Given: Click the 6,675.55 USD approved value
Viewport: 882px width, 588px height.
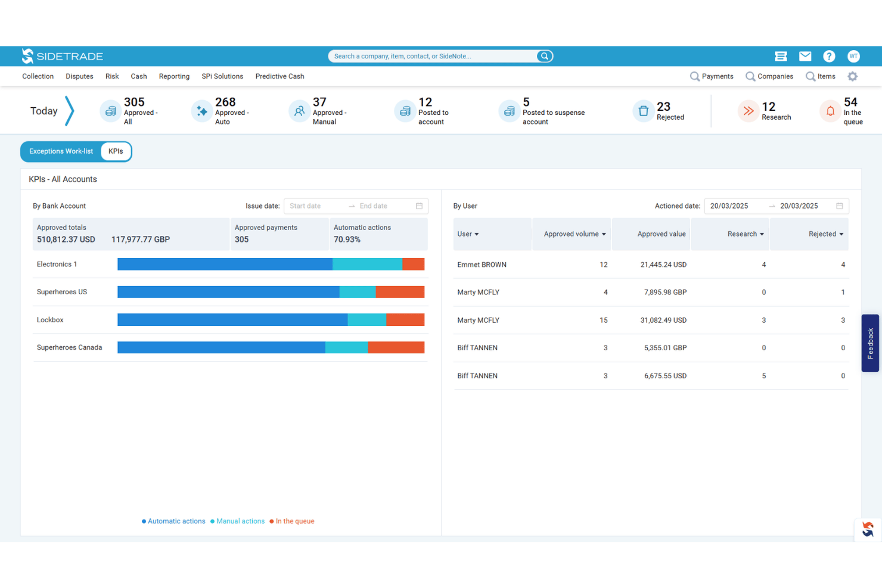Looking at the screenshot, I should 665,376.
